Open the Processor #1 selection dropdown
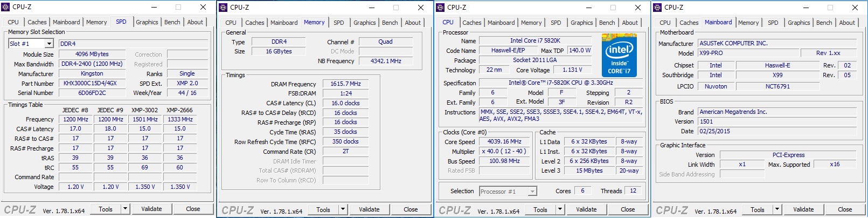The height and width of the screenshot is (218, 868). (532, 191)
